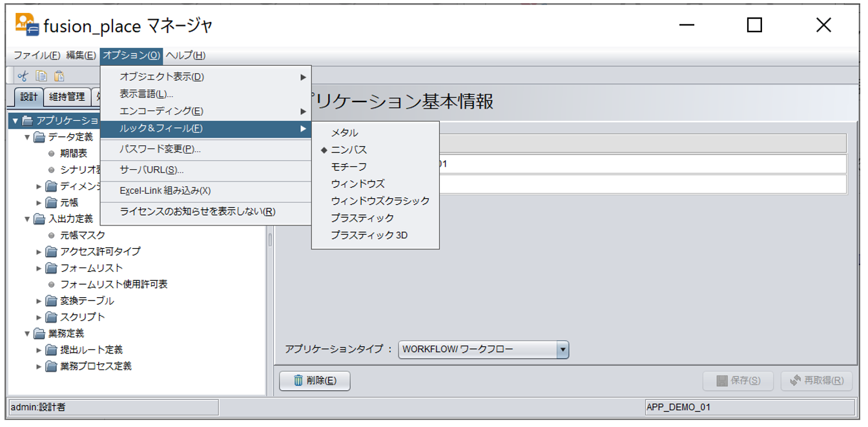868x427 pixels.
Task: Click the 提出ルート定義 folder icon
Action: (x=52, y=350)
